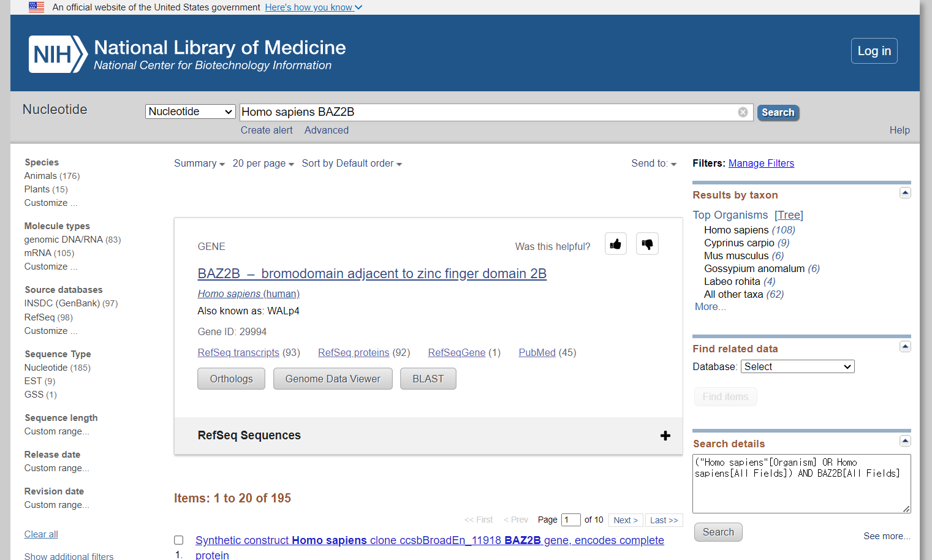
Task: Open RefSeq transcripts link
Action: (x=238, y=353)
